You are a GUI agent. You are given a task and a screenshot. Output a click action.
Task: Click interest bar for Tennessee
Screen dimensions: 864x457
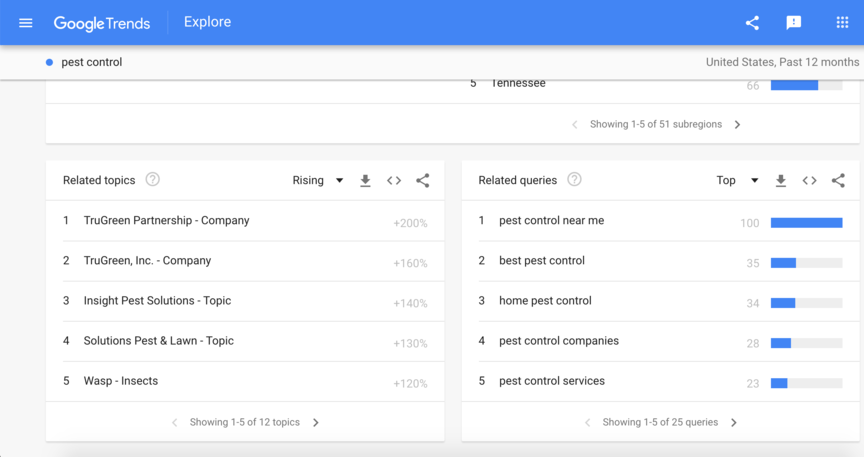807,85
